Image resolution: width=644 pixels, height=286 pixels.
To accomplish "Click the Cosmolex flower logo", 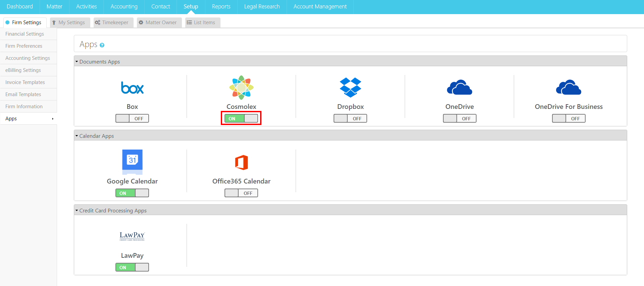I will coord(241,87).
